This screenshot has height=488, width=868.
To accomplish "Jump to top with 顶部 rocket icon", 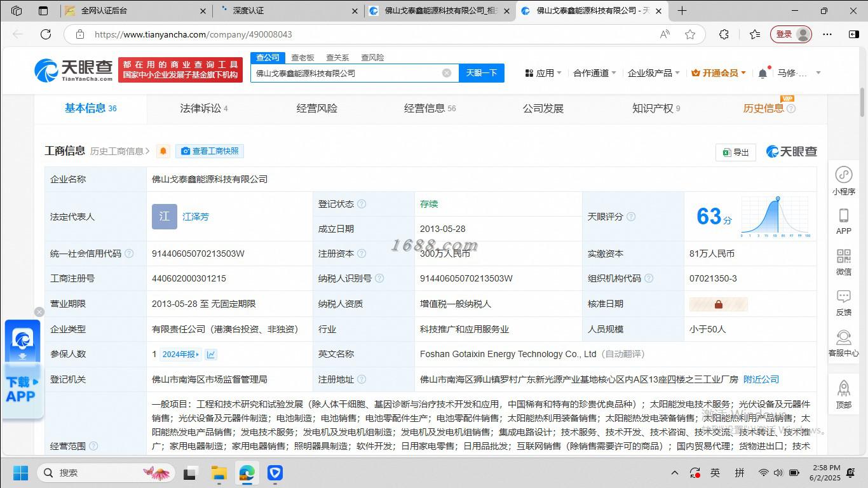I will click(843, 388).
